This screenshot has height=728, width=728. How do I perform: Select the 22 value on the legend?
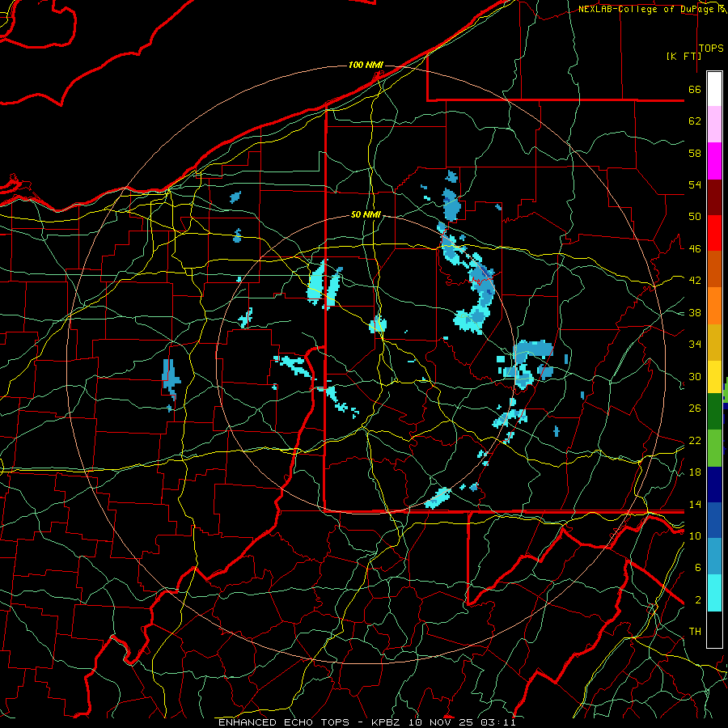(x=695, y=440)
